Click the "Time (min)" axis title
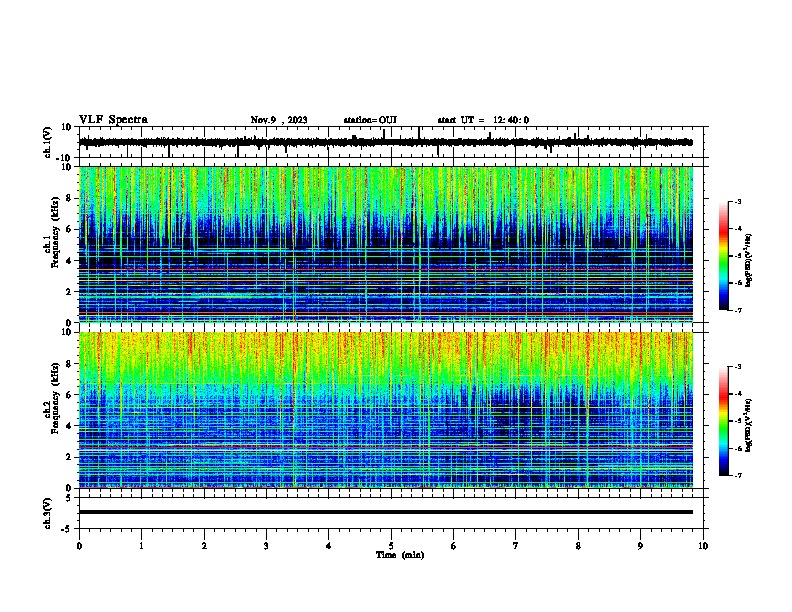 point(400,555)
